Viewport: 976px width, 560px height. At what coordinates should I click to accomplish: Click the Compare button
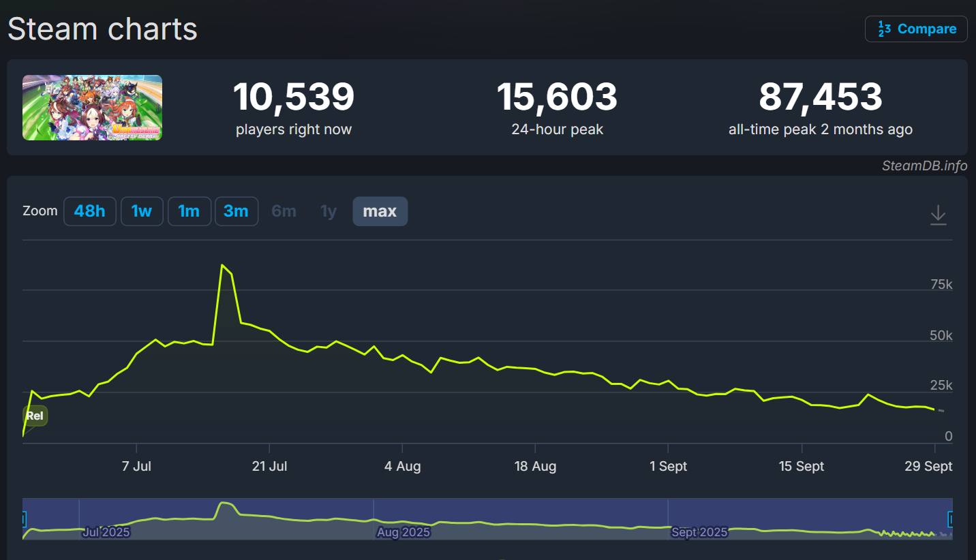pos(916,29)
